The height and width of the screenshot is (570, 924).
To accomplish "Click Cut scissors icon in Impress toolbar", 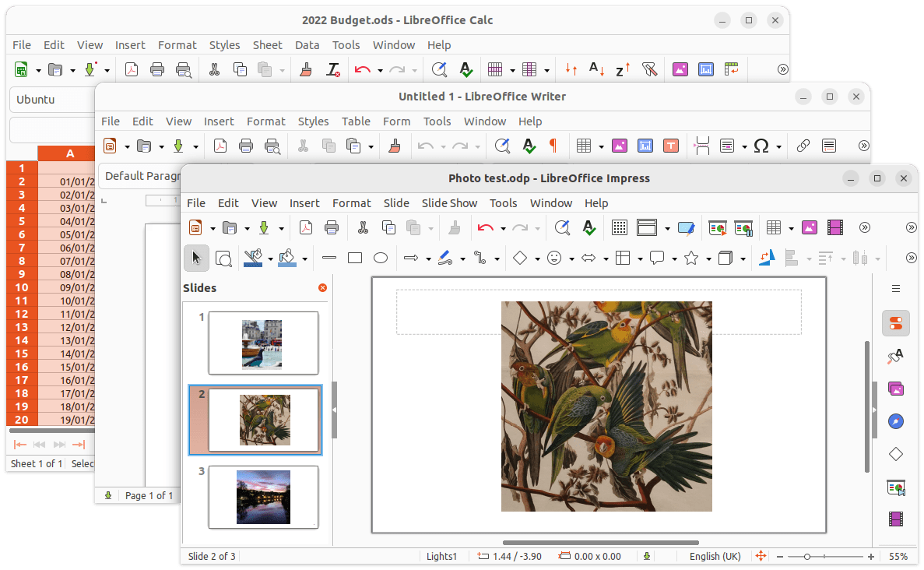I will (x=363, y=227).
